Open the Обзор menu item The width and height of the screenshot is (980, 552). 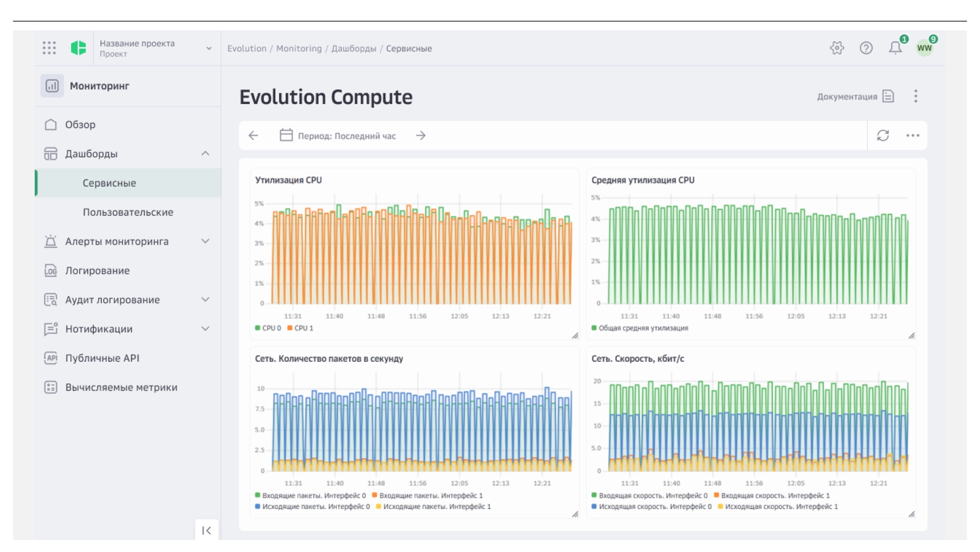[128, 125]
